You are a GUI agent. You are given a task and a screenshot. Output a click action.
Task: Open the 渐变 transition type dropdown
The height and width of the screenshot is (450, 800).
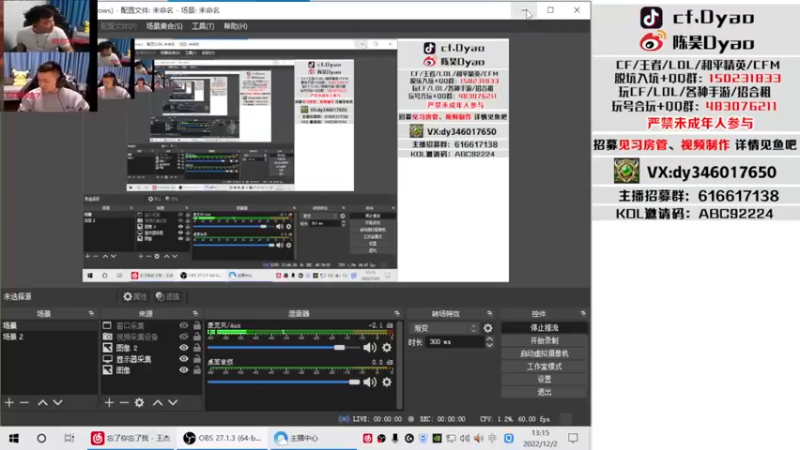[x=444, y=328]
